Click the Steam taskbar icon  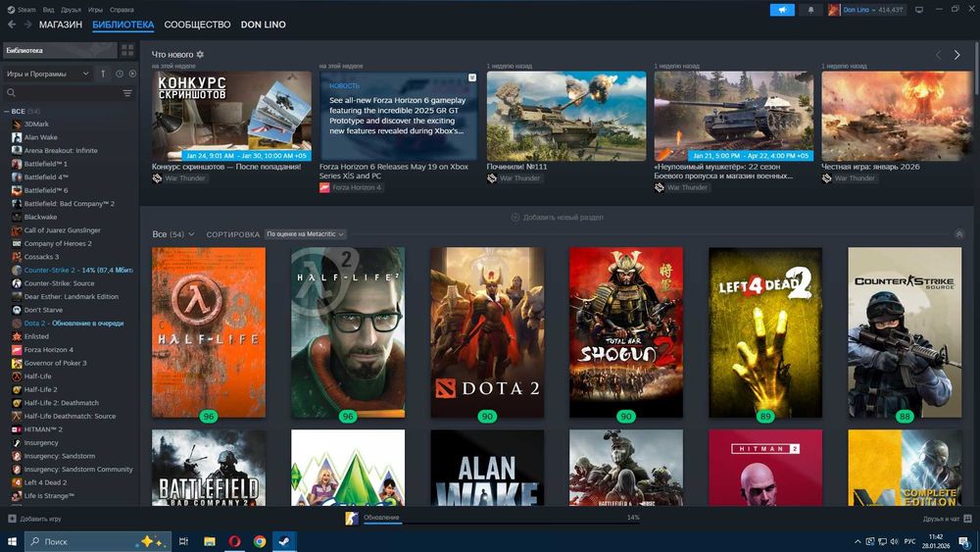[x=284, y=541]
